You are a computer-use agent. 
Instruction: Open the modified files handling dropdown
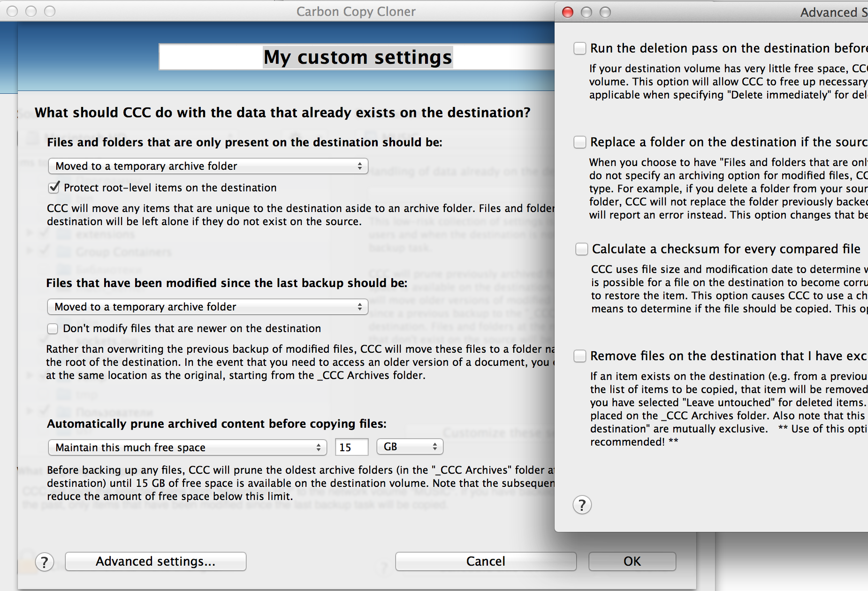tap(208, 307)
